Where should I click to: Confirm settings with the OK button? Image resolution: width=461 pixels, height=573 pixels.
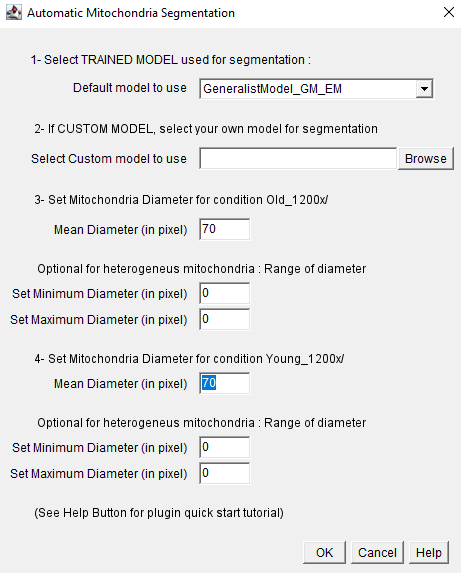tap(324, 553)
